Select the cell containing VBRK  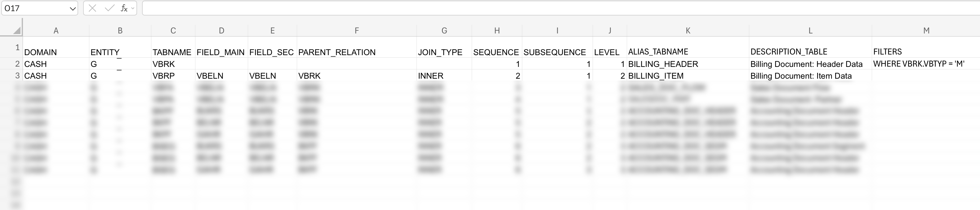pos(172,64)
